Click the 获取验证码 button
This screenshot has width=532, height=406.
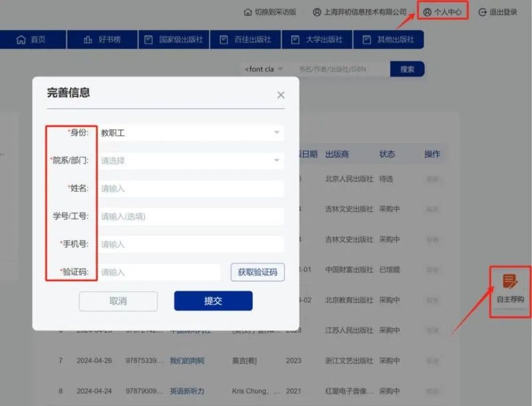pyautogui.click(x=257, y=272)
